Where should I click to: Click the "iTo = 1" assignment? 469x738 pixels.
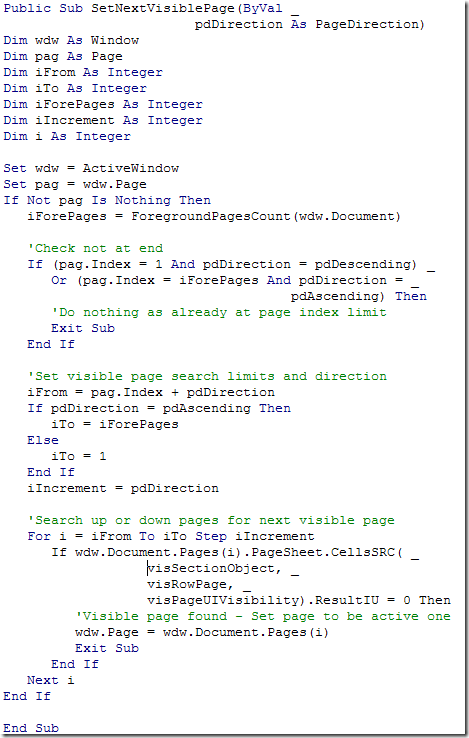coord(79,456)
